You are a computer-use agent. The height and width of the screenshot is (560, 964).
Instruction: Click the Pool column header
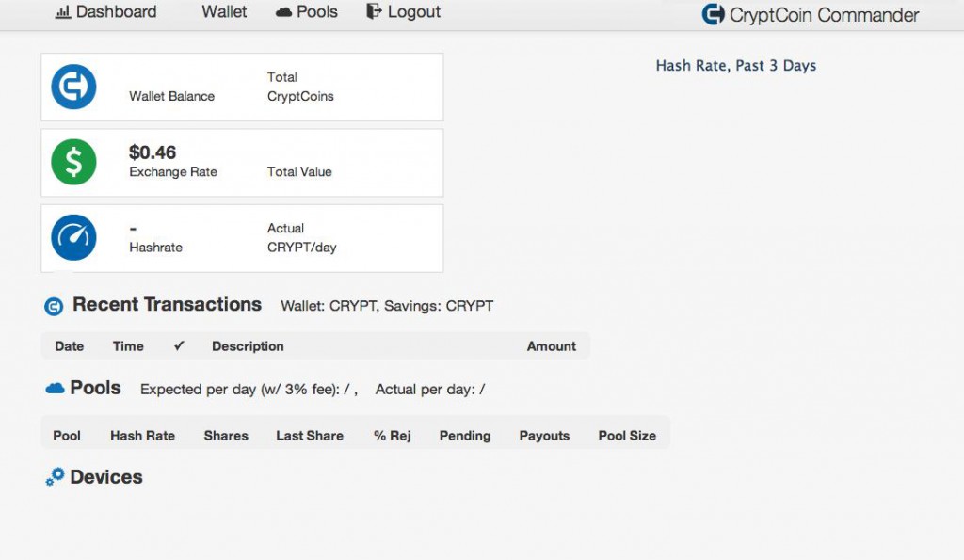coord(67,435)
